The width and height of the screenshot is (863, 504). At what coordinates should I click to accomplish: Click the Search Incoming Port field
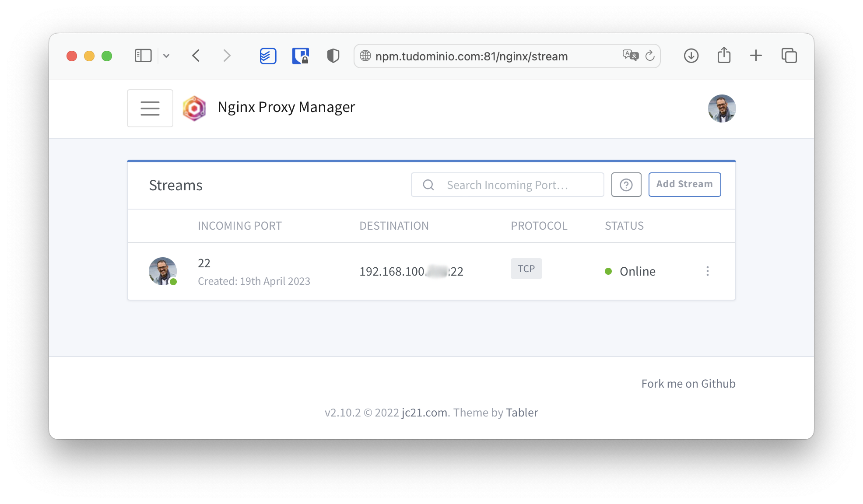click(508, 185)
